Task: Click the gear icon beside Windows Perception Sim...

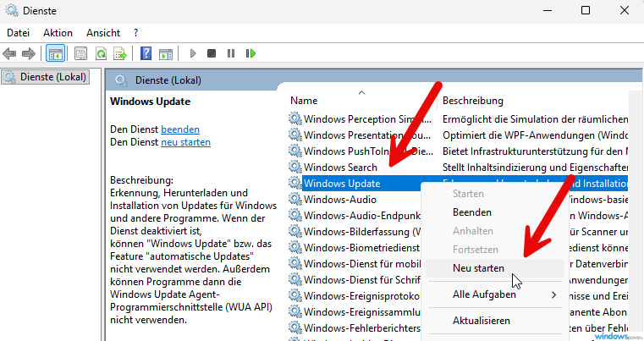Action: click(x=294, y=118)
